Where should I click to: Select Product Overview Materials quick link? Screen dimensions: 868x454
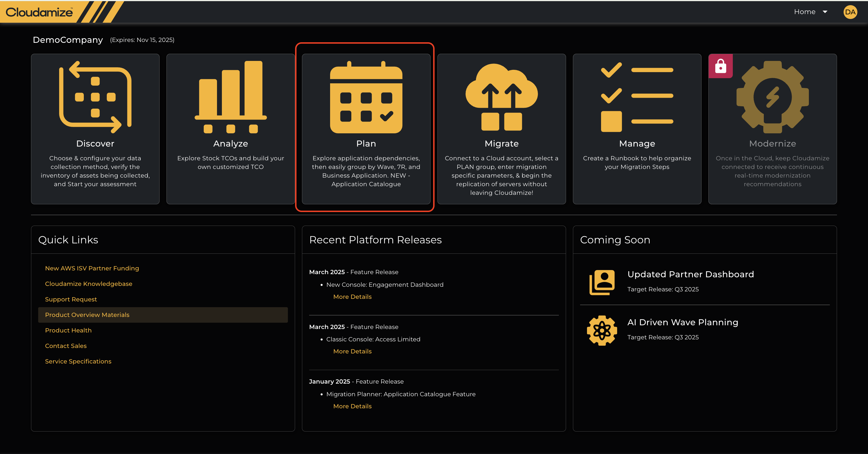tap(87, 315)
